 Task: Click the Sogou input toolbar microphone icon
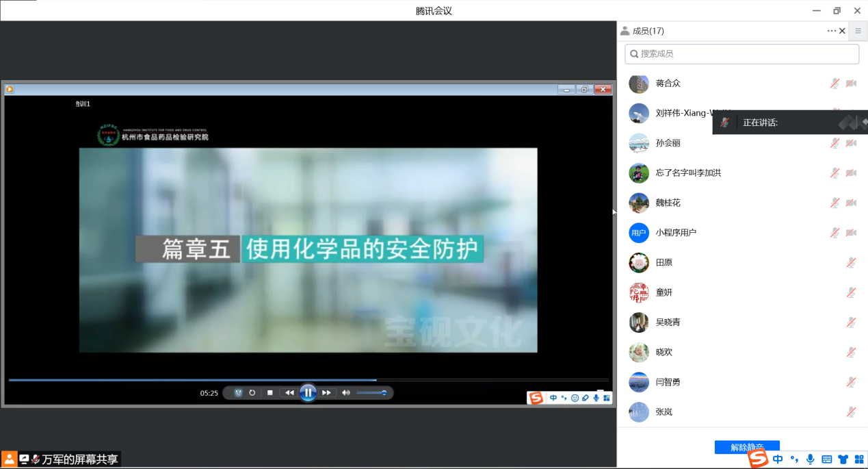tap(811, 459)
